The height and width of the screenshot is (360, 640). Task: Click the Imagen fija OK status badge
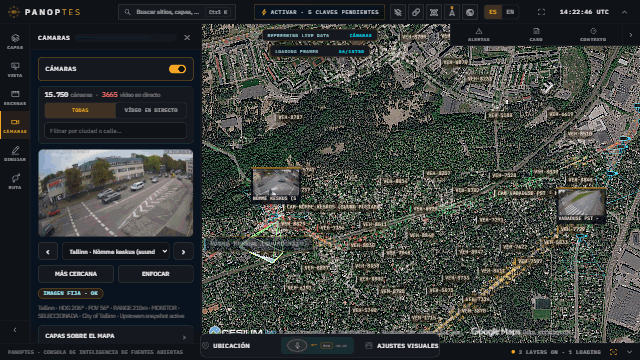(x=71, y=293)
